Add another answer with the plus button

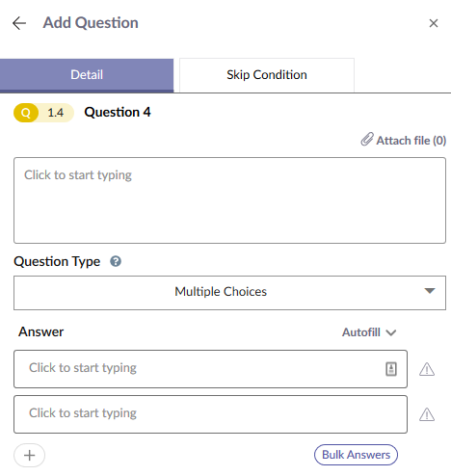coord(29,455)
